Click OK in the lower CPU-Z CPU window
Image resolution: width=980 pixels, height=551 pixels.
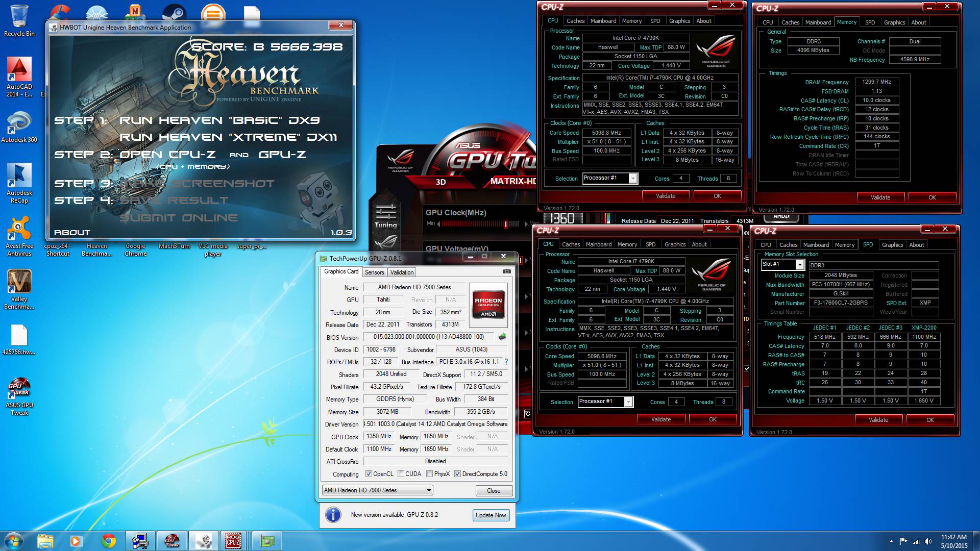pyautogui.click(x=713, y=419)
